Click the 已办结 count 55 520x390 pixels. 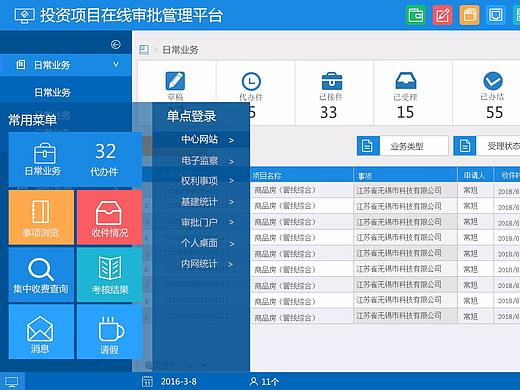click(494, 112)
